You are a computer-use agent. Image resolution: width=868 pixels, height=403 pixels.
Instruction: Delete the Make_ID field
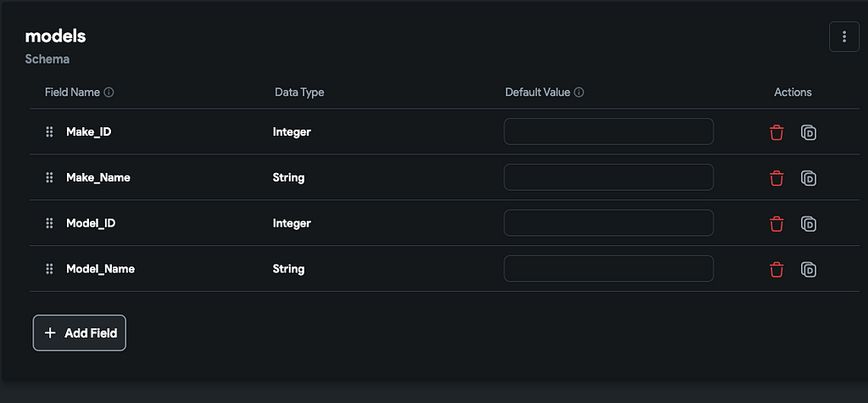776,132
